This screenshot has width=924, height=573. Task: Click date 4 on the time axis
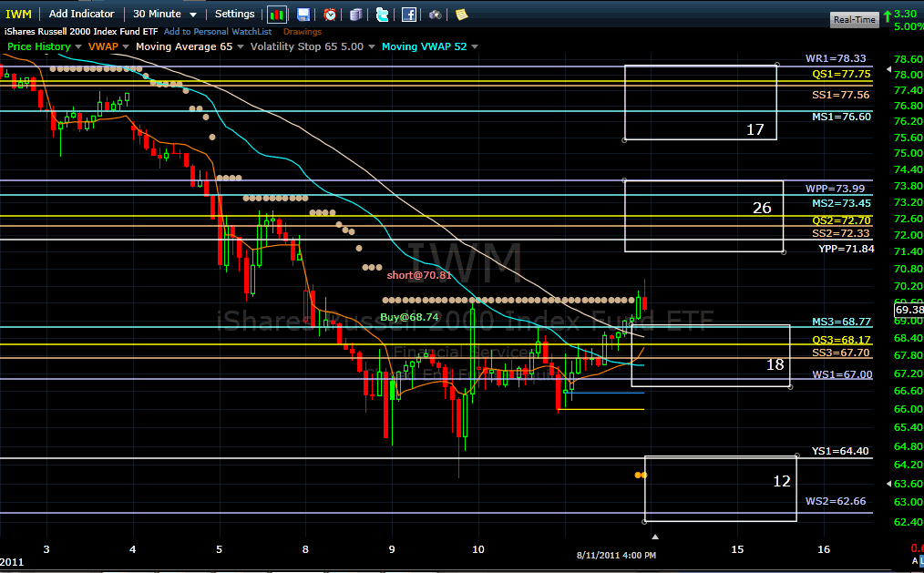133,549
